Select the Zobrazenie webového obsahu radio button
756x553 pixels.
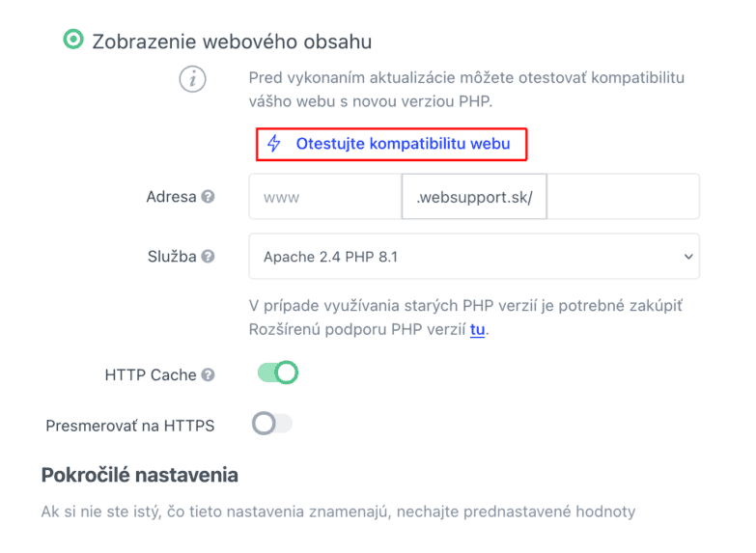[73, 39]
